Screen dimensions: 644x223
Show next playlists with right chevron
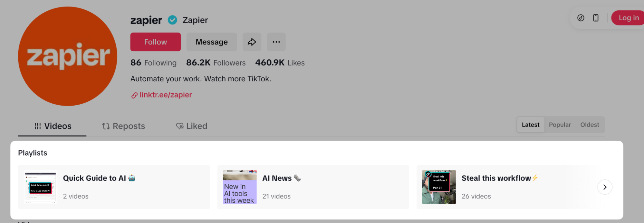[605, 187]
